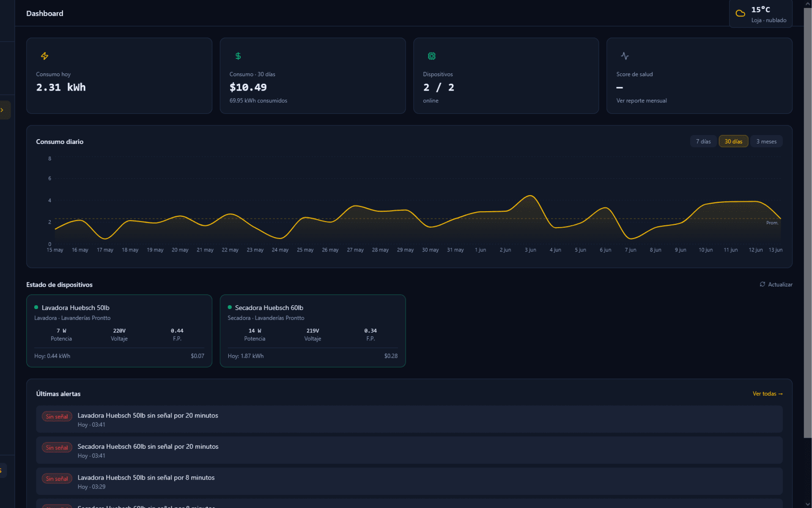
Task: Click Secadora's 219V voltage reading
Action: tap(313, 331)
